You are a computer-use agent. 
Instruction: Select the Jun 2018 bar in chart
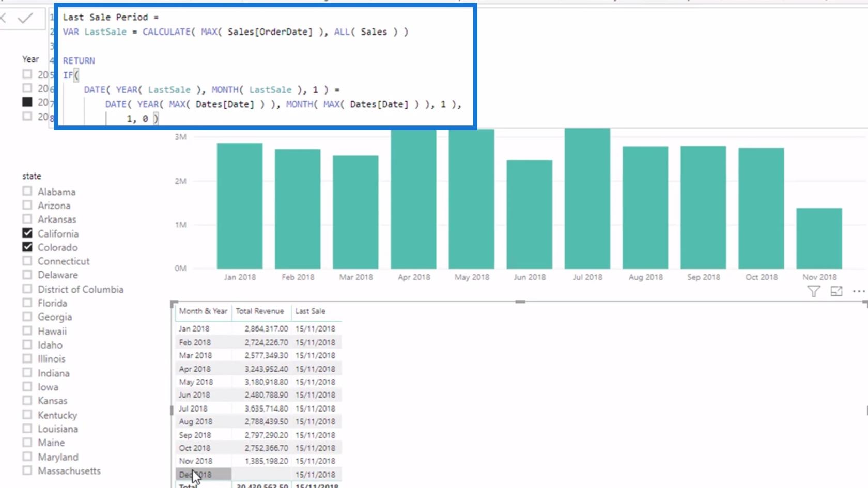tap(530, 214)
